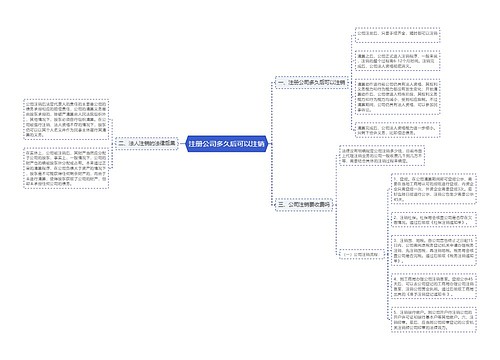Select step 2 leaf about 注销社保
This screenshot has width=500, height=360.
click(x=434, y=220)
